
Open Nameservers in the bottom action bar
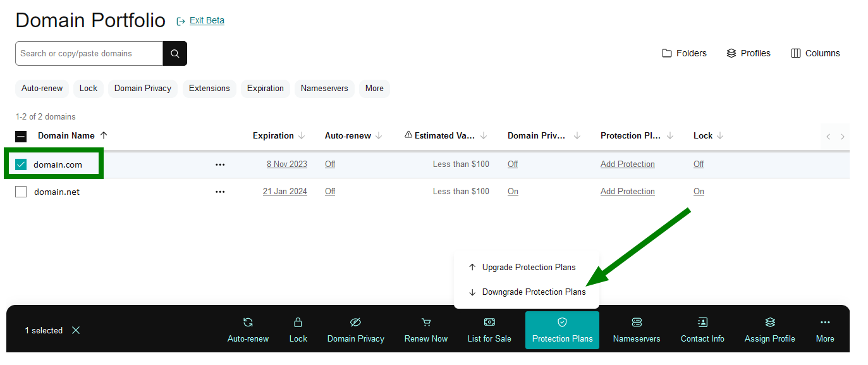[x=637, y=330]
